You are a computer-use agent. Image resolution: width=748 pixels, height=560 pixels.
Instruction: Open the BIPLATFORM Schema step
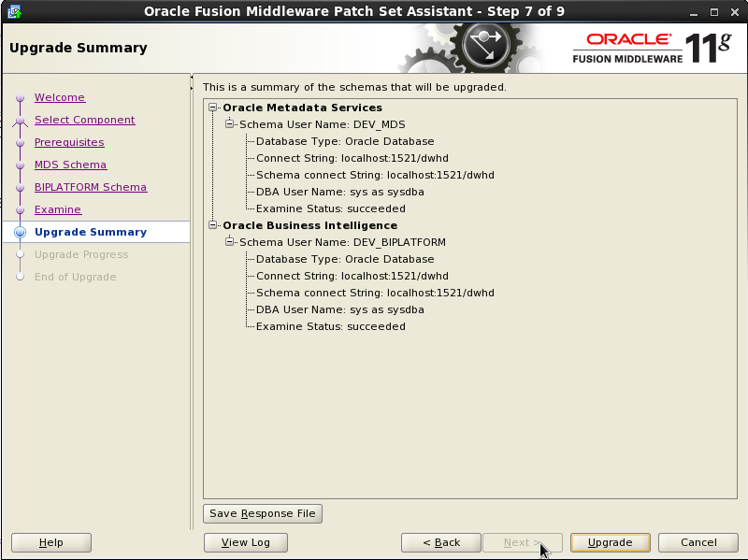pos(91,187)
